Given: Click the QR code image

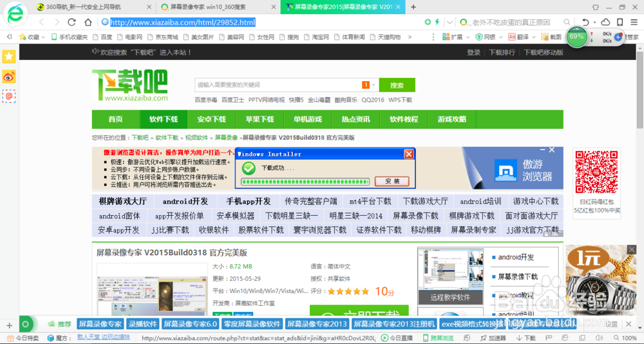Looking at the screenshot, I should point(596,173).
